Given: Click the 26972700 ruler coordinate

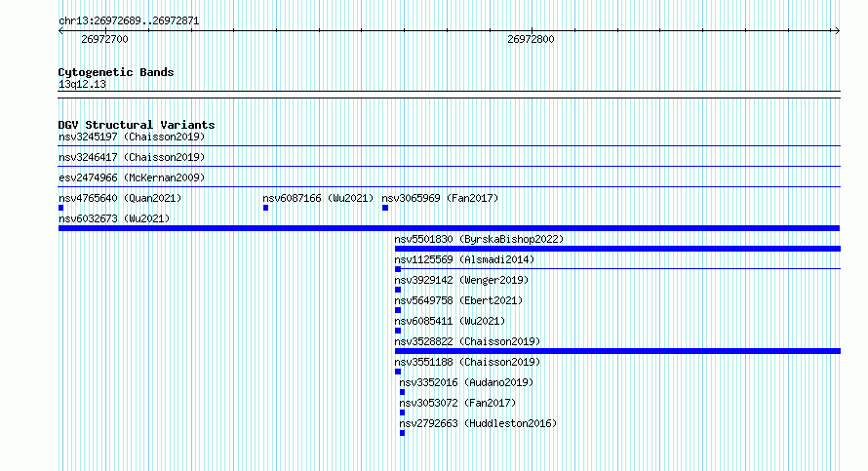Looking at the screenshot, I should [104, 39].
